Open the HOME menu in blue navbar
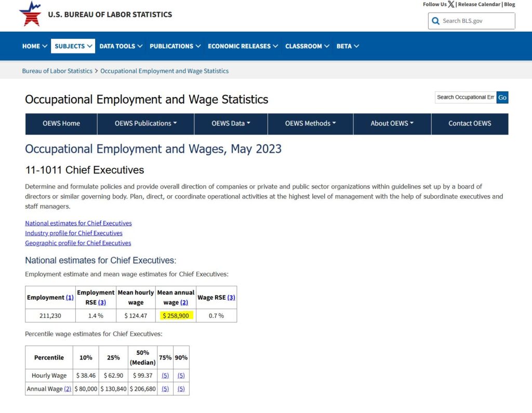This screenshot has width=532, height=413. [35, 46]
